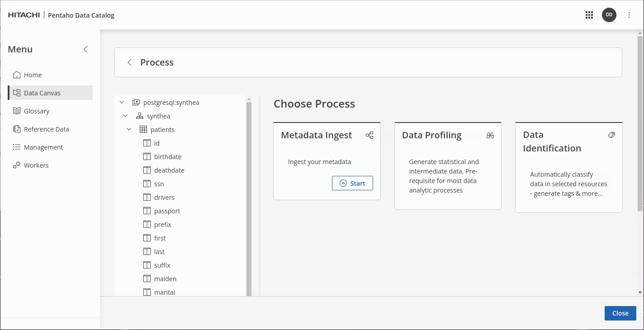Start the Metadata Ingest process
Screen dimensions: 644x330
(352, 183)
